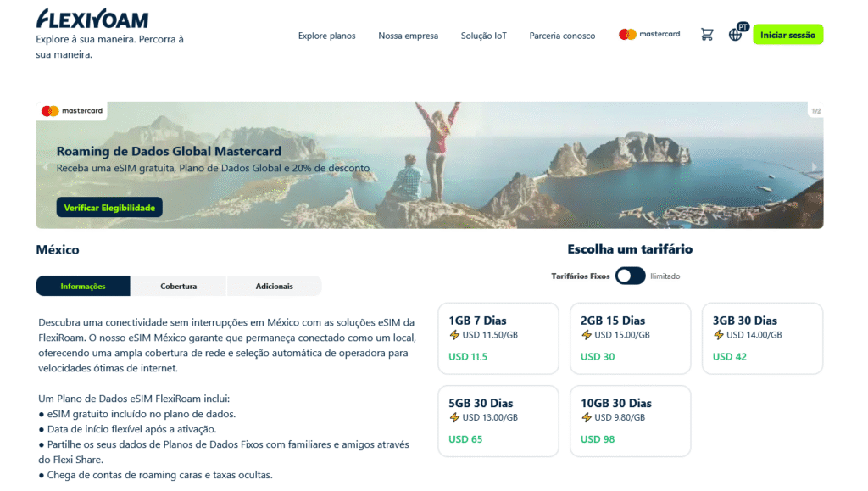Switch to the Cobertura tab
This screenshot has height=491, width=868.
[178, 286]
